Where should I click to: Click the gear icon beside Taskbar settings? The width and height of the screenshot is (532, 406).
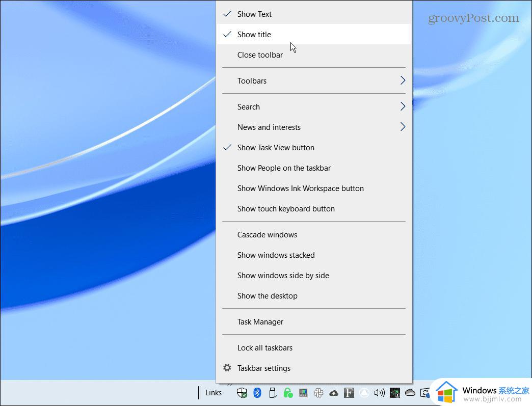coord(227,368)
